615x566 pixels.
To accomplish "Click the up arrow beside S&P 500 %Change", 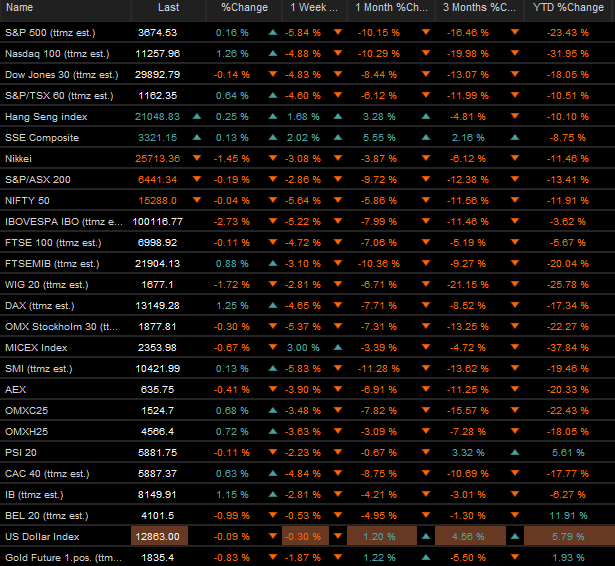I will (x=273, y=33).
